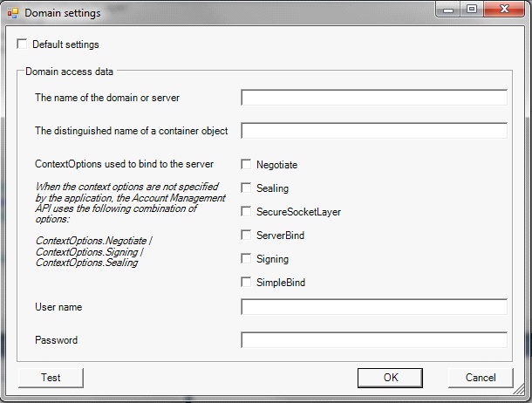
Task: Click the Cancel button
Action: (x=481, y=378)
